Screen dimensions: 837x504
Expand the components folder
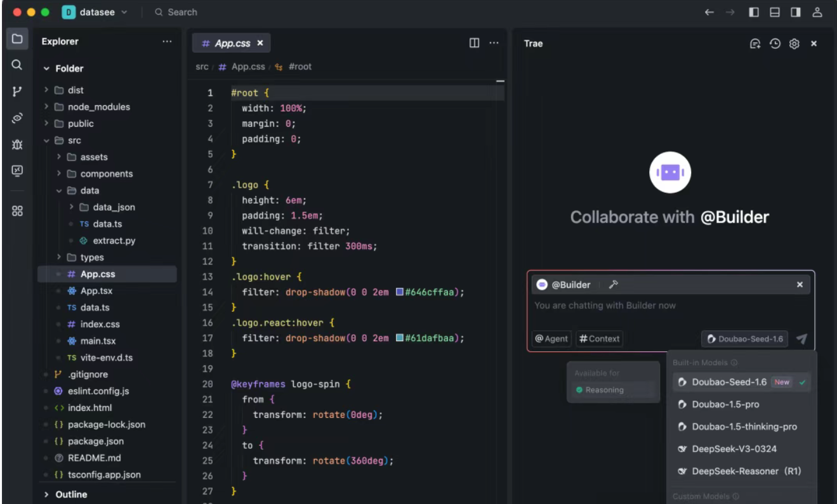pyautogui.click(x=59, y=174)
